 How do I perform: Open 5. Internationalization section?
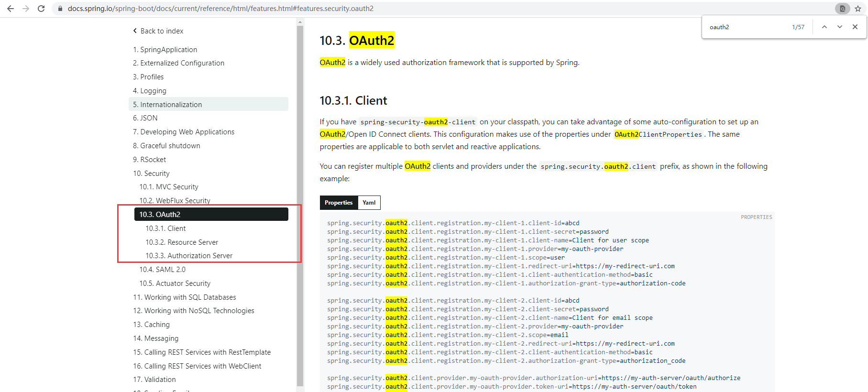(x=209, y=104)
